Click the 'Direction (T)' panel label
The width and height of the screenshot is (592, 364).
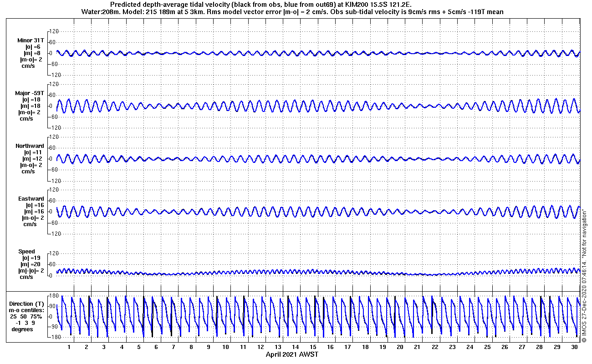point(28,304)
